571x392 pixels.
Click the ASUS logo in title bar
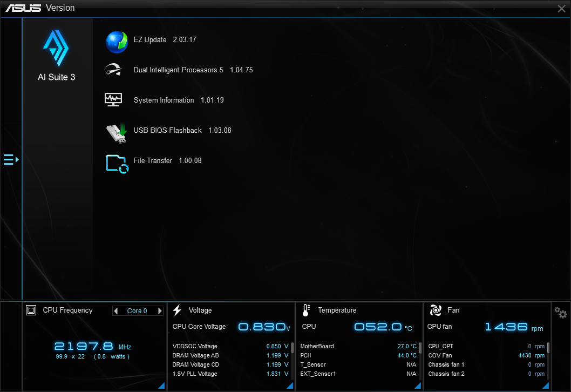pyautogui.click(x=23, y=8)
